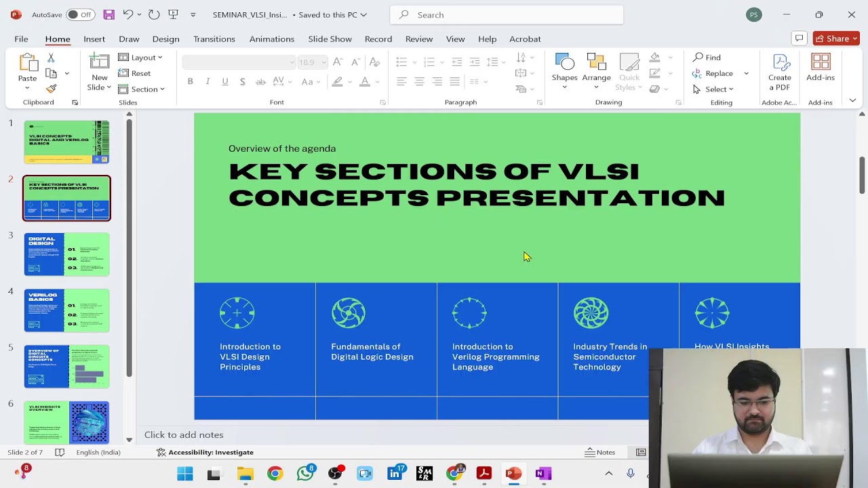The image size is (868, 488).
Task: Toggle Italic formatting
Action: (x=208, y=81)
